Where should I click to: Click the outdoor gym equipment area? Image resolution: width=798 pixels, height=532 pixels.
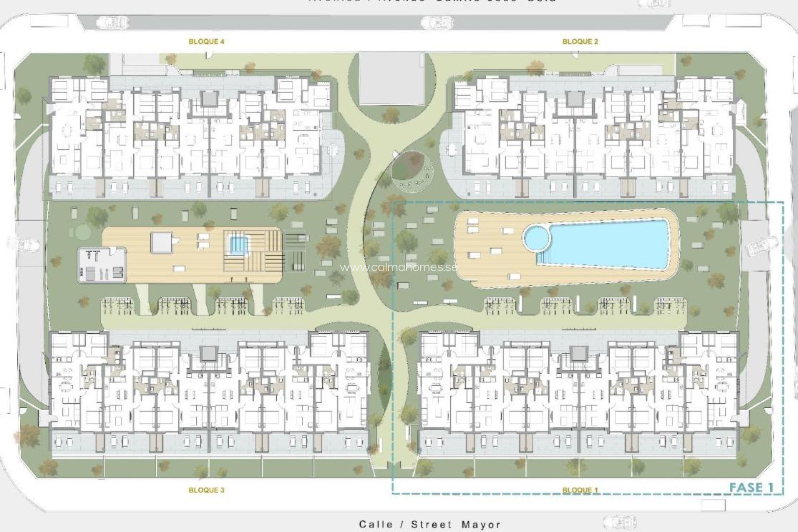pyautogui.click(x=101, y=265)
